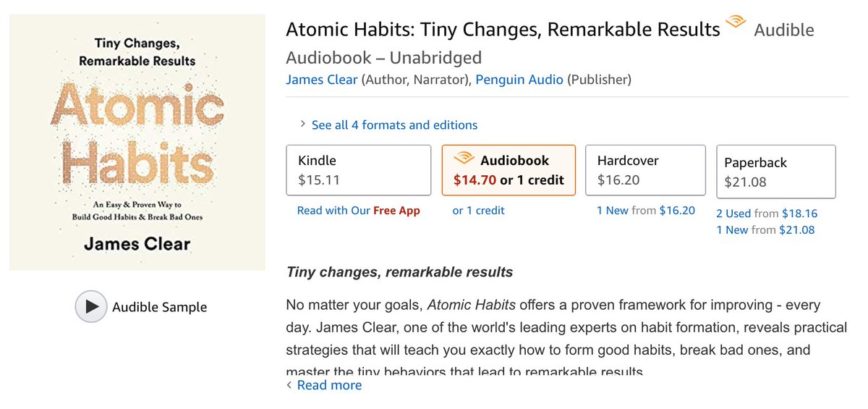Play the Audible Sample
Viewport: 868px width, 409px height.
coord(91,306)
